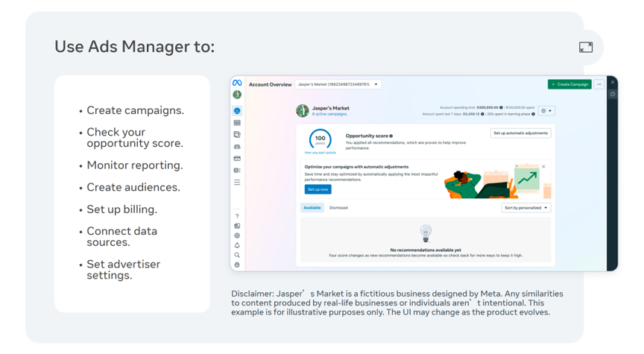Screen dimensions: 644x354
Task: Click the 'Use Ads Manager to:' heading
Action: [135, 46]
